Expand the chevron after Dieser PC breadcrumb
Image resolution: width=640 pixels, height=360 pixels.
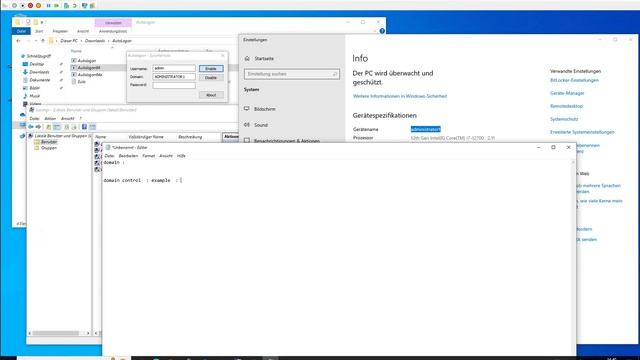coord(81,41)
